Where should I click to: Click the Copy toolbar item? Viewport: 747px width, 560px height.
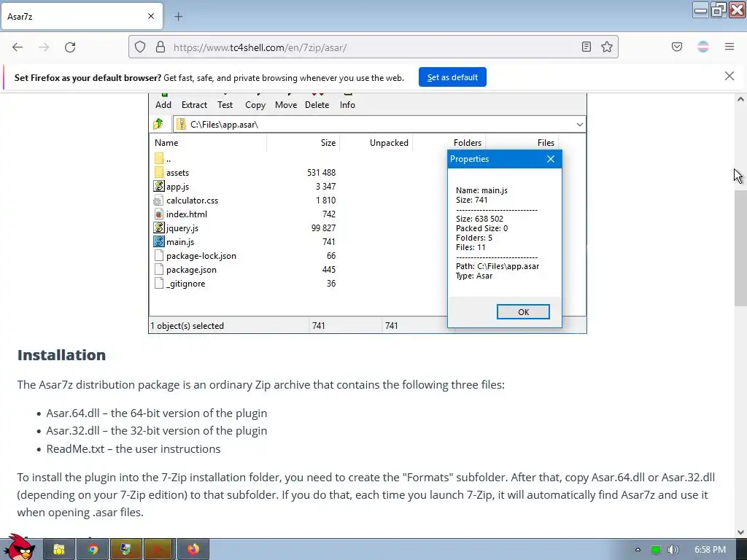click(x=255, y=105)
